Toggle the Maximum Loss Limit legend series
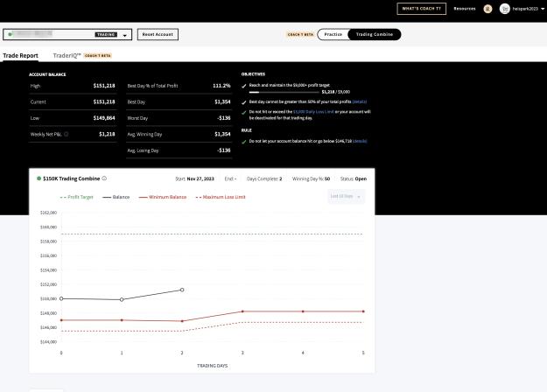The width and height of the screenshot is (547, 392). [x=221, y=197]
